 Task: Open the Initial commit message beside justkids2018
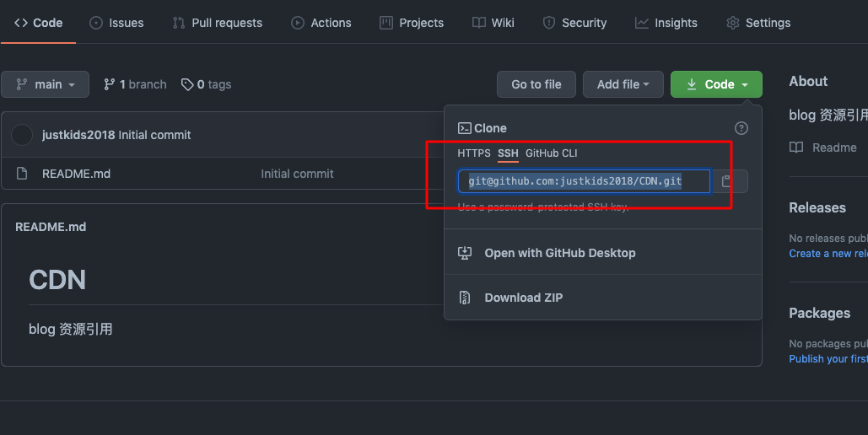[154, 135]
